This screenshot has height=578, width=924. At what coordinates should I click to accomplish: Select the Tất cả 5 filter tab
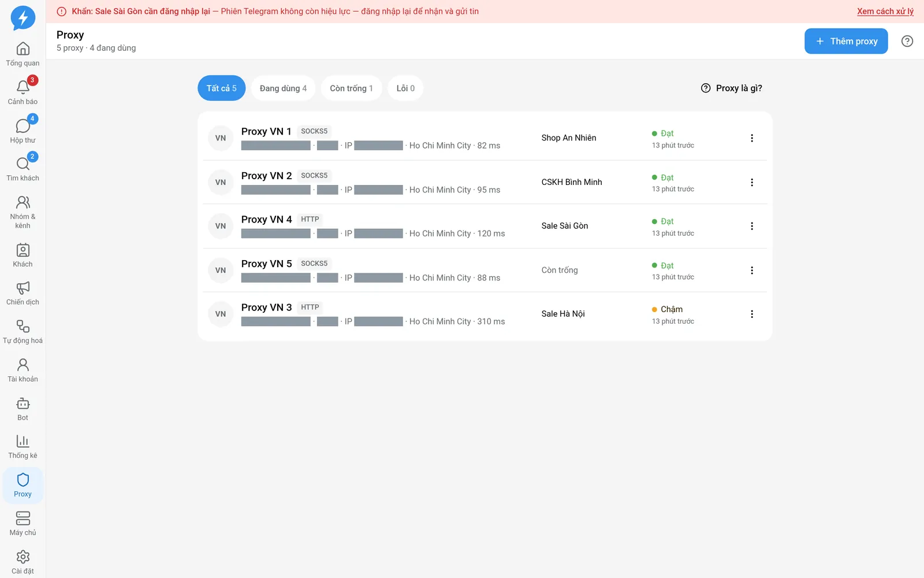pos(222,88)
